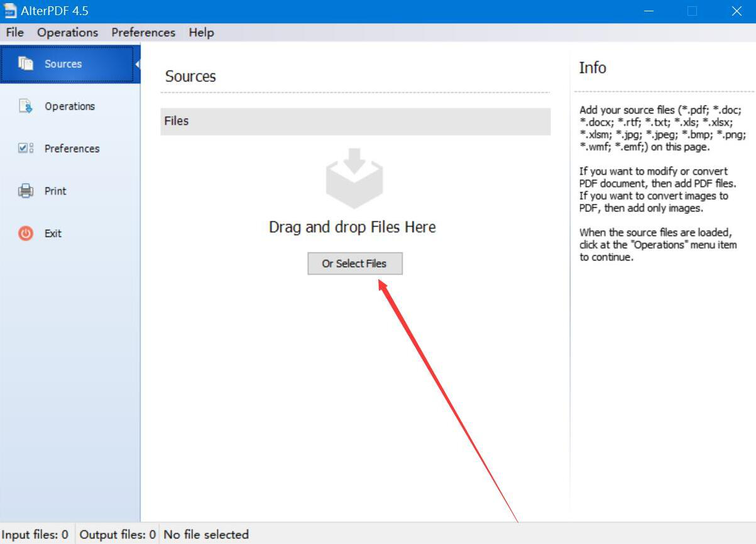
Task: Click the Sources page heading
Action: 190,77
